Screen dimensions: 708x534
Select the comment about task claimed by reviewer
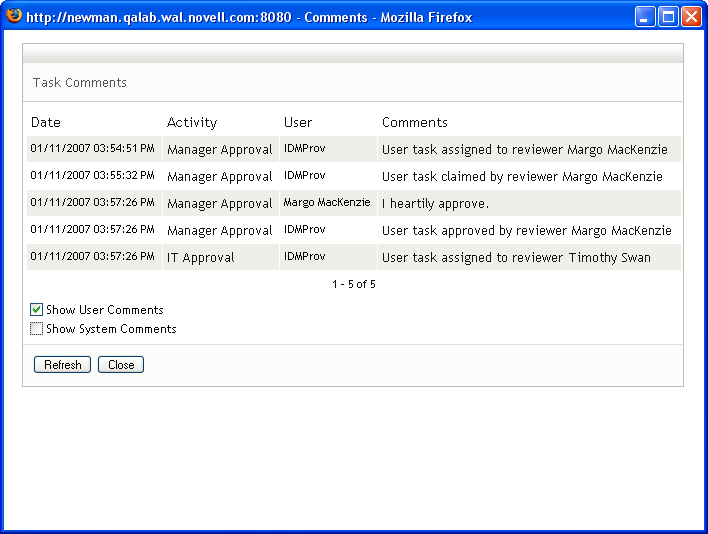point(522,177)
